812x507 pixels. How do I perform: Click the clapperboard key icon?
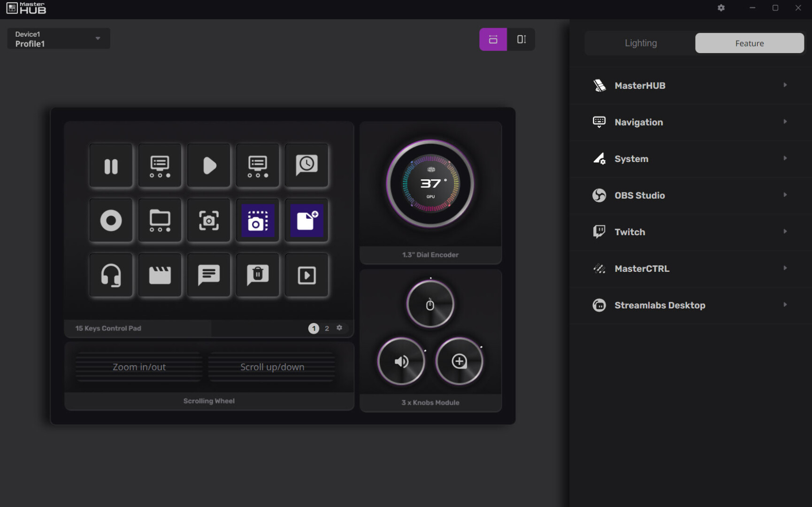(x=160, y=275)
